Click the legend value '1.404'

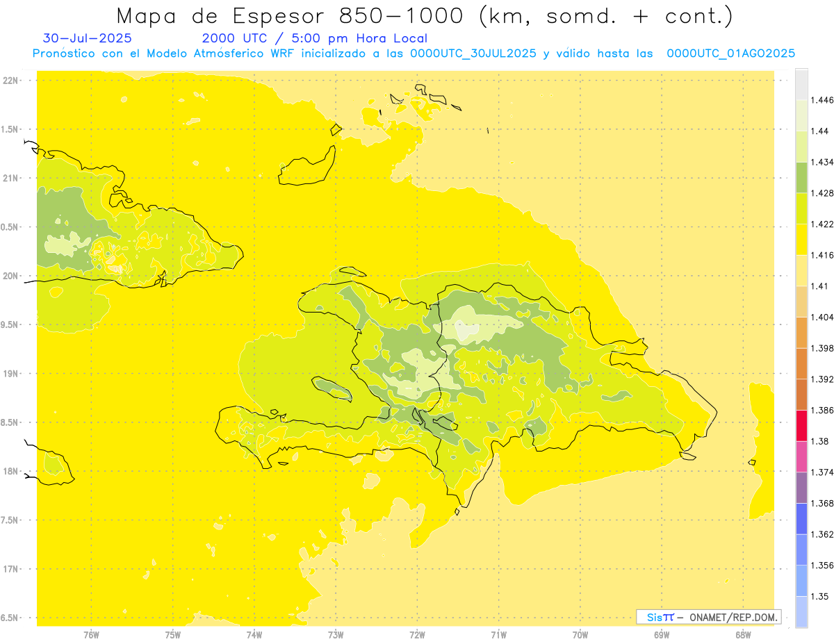(822, 317)
